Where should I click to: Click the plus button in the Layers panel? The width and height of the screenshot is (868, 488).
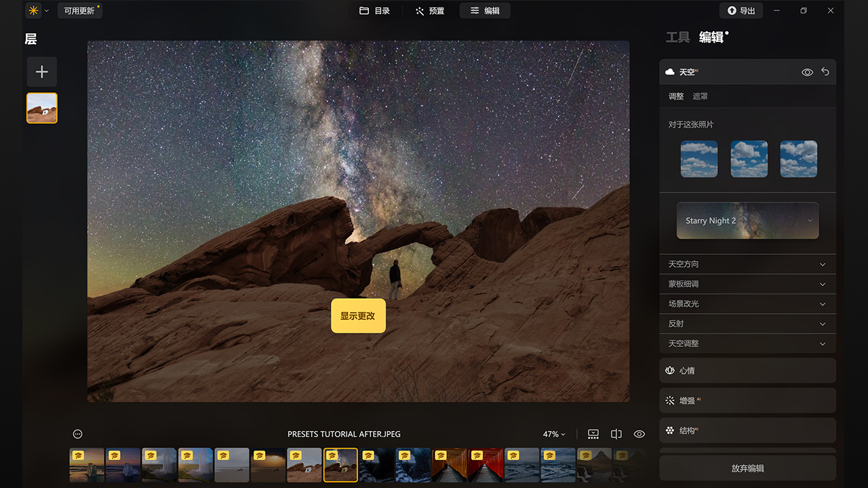point(41,71)
